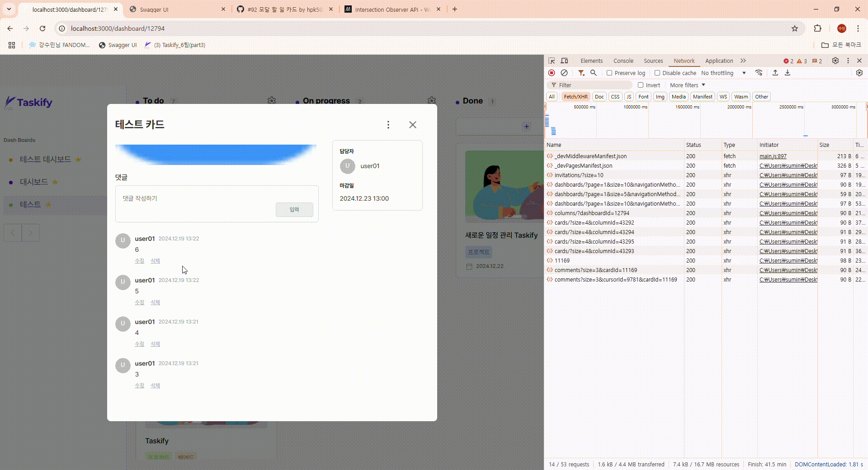Switch to the Swagger UI browser tab
This screenshot has height=470, width=868.
[x=177, y=9]
